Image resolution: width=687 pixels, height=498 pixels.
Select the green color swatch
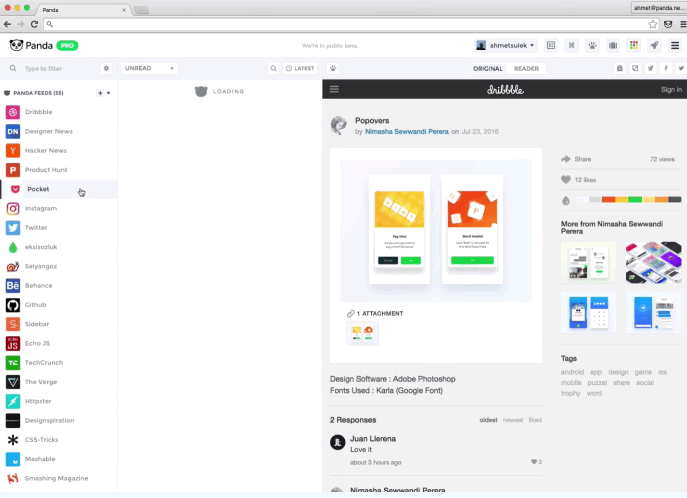[635, 200]
